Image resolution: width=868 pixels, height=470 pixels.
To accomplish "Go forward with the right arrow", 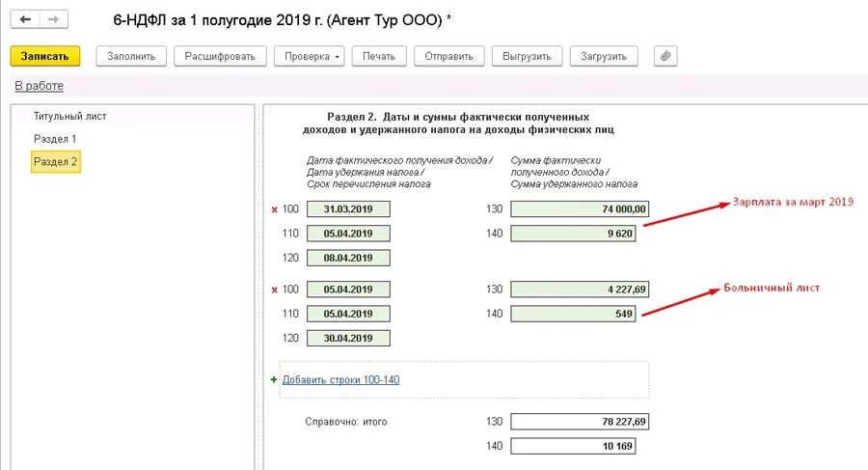I will pyautogui.click(x=54, y=19).
